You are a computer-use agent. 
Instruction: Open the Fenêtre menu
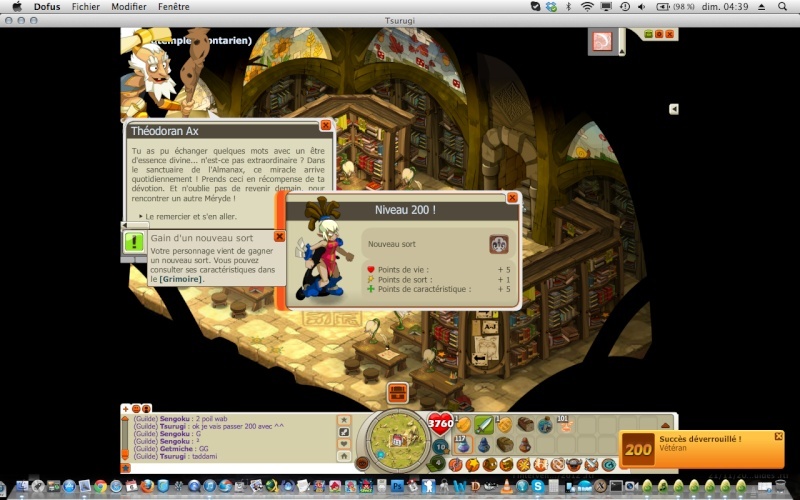point(173,7)
